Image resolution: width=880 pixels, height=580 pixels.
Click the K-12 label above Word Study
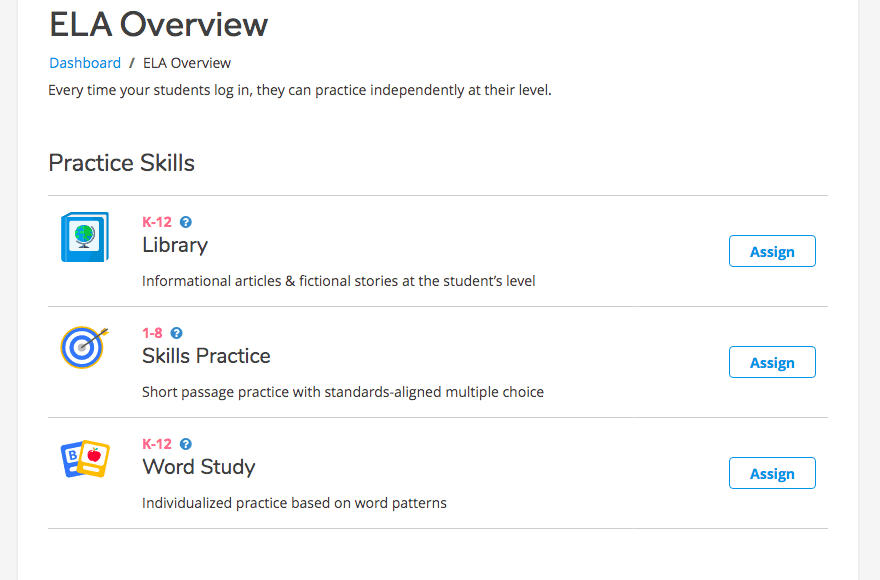[157, 444]
